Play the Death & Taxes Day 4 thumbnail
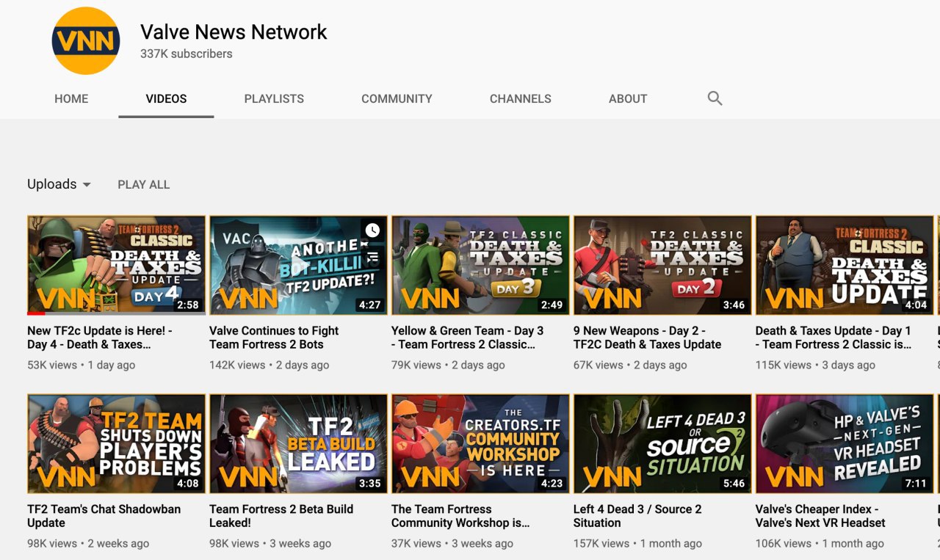 117,265
